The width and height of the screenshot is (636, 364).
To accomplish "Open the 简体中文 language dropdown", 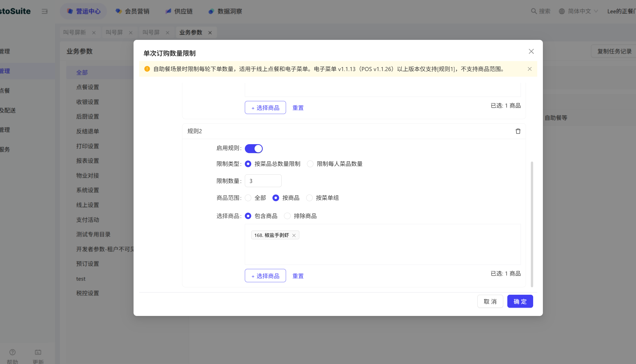I will [579, 11].
